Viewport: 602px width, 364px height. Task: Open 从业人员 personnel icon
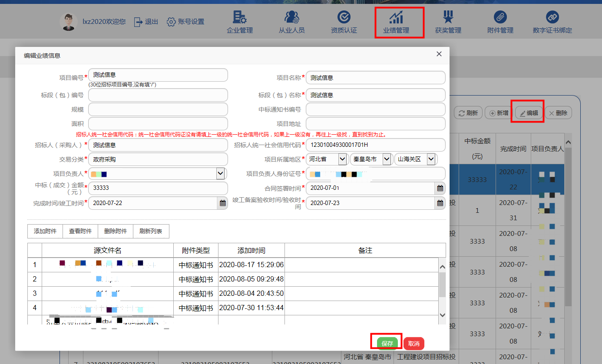[x=291, y=22]
